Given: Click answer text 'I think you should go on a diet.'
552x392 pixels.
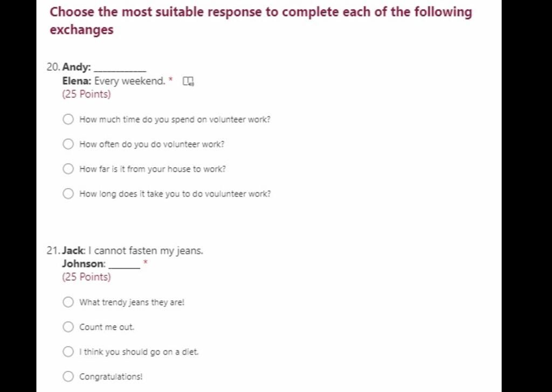Looking at the screenshot, I should (x=139, y=352).
